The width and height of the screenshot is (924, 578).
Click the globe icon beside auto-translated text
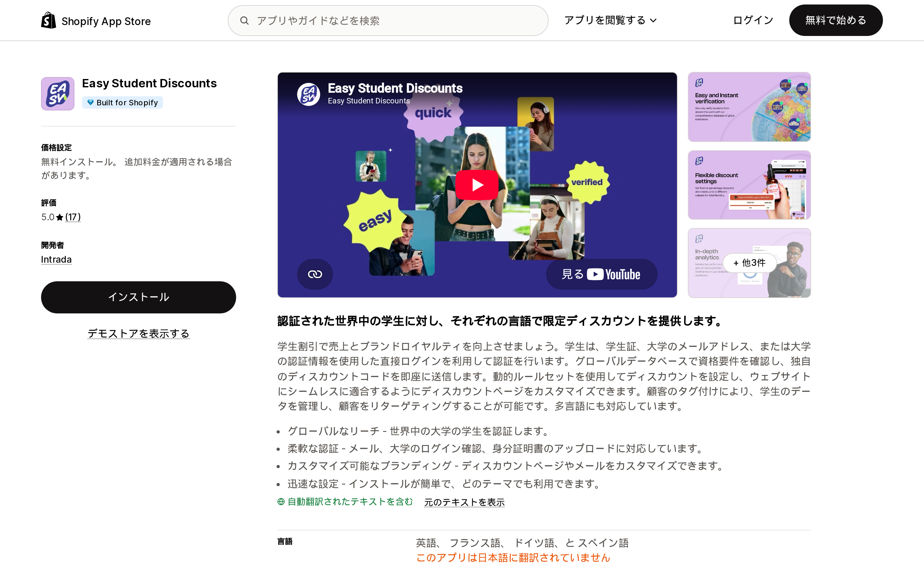[x=281, y=502]
